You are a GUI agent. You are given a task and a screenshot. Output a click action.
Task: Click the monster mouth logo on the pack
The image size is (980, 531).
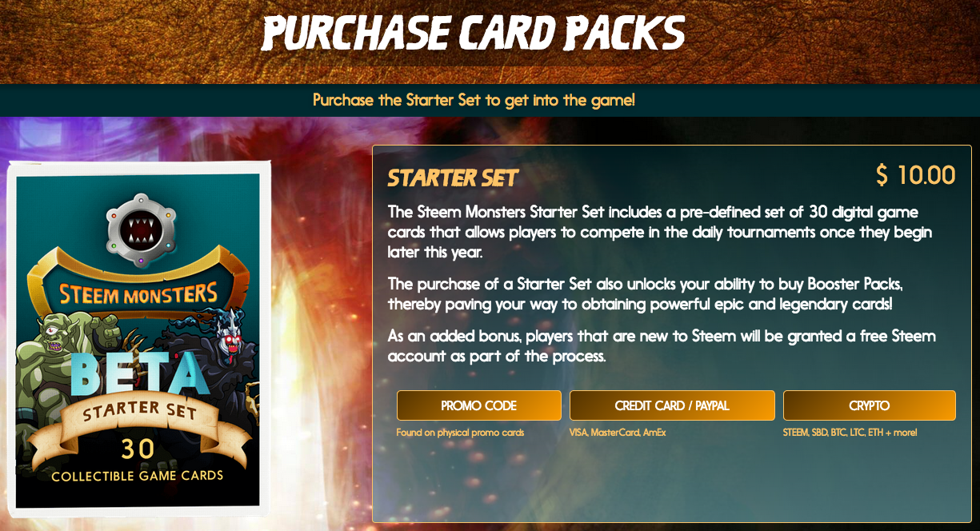141,227
